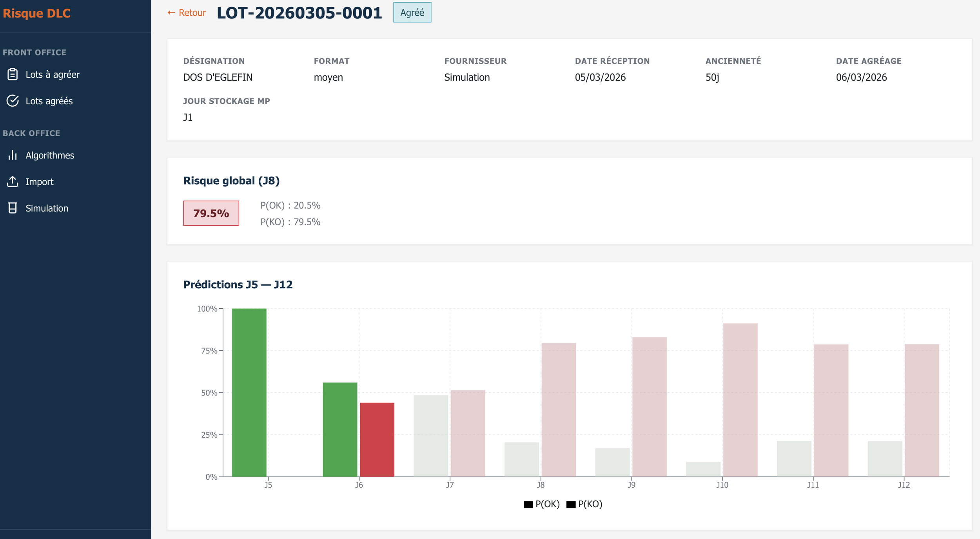Navigate to the Simulation menu item
The image size is (980, 539).
[x=47, y=208]
